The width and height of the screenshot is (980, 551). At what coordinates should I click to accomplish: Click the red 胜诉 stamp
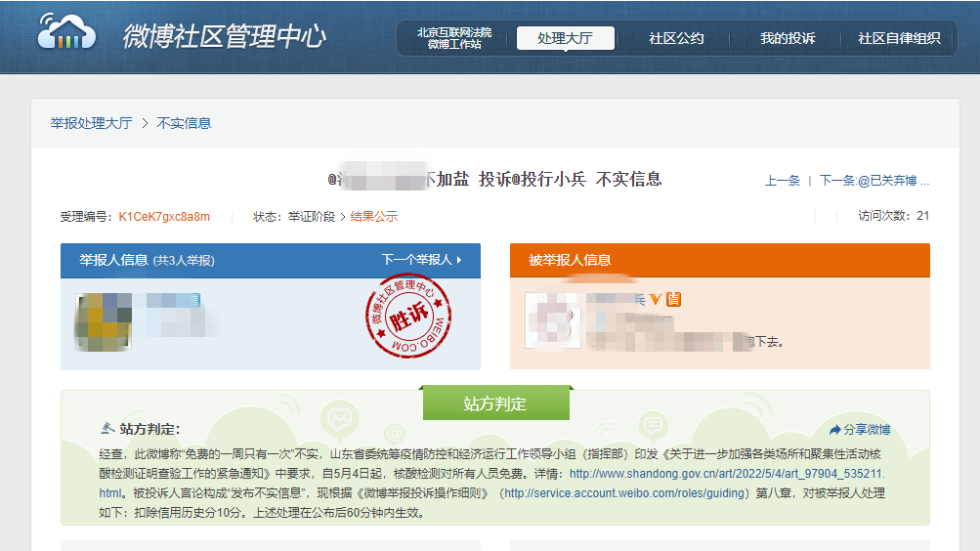point(408,317)
